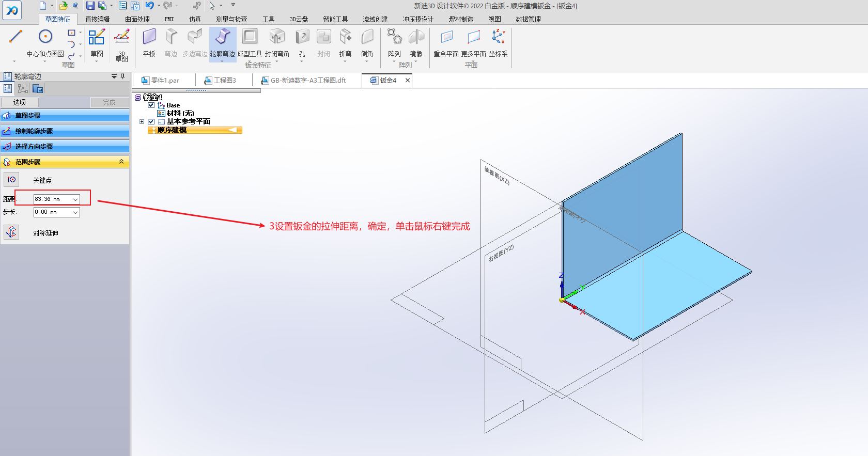The width and height of the screenshot is (868, 456).
Task: Select the rectangle sketch tool
Action: (72, 33)
